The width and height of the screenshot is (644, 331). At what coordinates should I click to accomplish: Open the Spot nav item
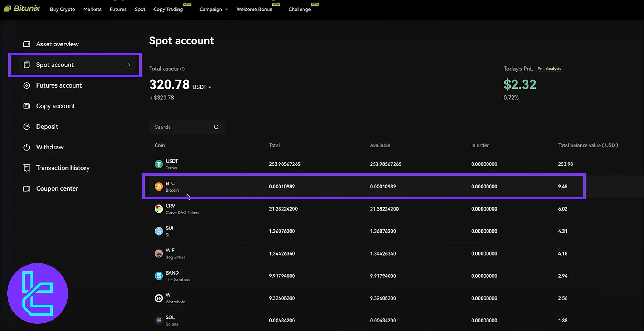coord(140,9)
